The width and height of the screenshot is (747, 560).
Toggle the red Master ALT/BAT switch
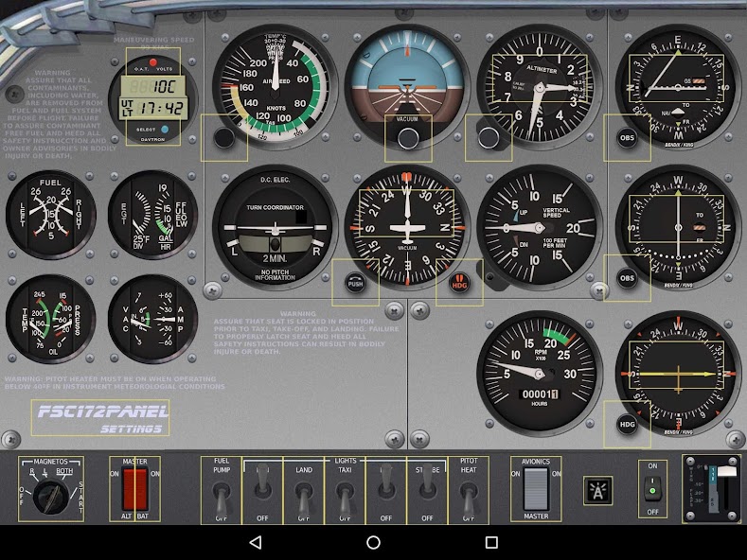134,488
